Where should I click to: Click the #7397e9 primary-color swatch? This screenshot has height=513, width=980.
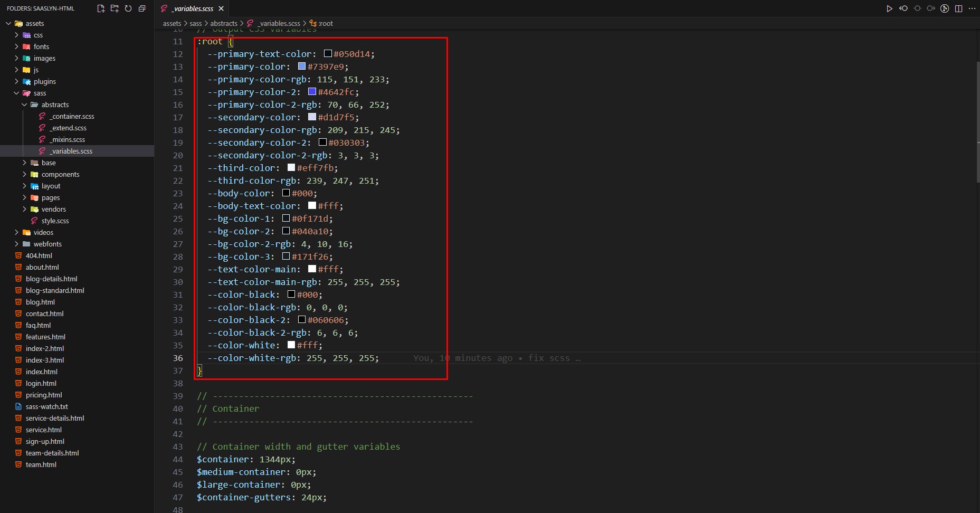click(302, 66)
